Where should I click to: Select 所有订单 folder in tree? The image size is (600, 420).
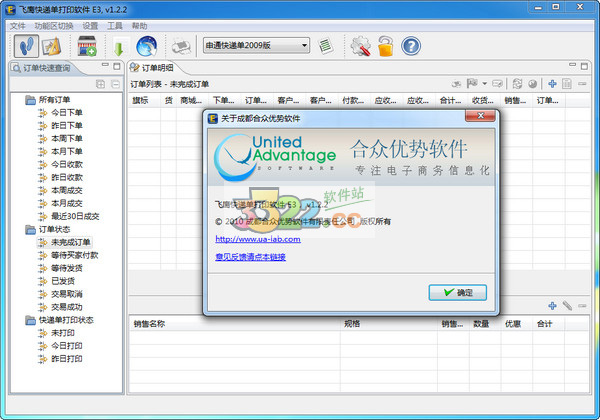[x=48, y=100]
